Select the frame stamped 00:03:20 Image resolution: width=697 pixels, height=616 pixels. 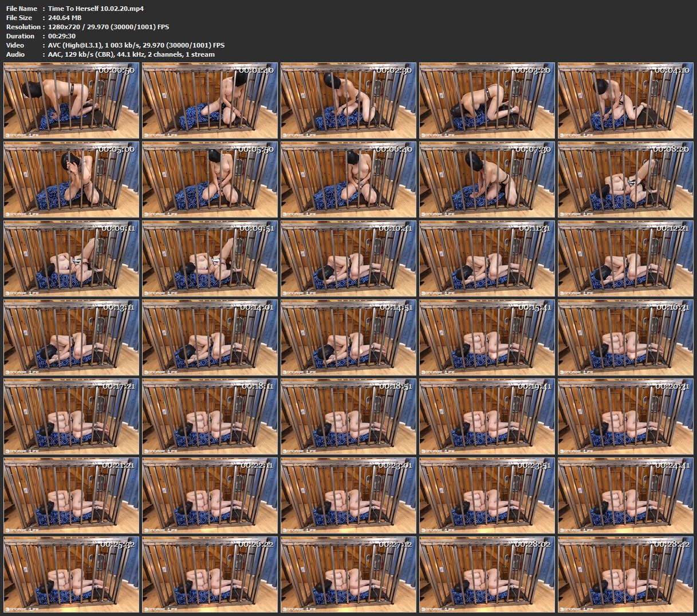[x=487, y=101]
